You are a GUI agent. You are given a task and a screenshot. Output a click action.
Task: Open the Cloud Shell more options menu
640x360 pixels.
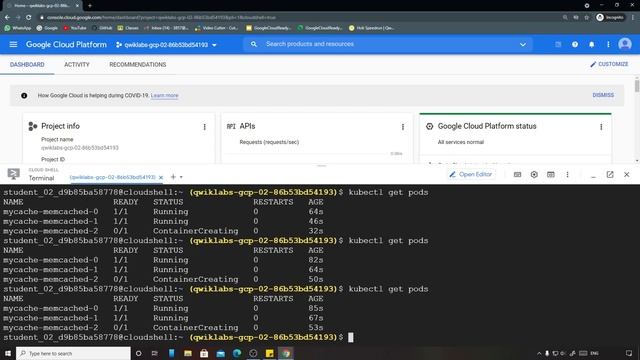tap(567, 174)
